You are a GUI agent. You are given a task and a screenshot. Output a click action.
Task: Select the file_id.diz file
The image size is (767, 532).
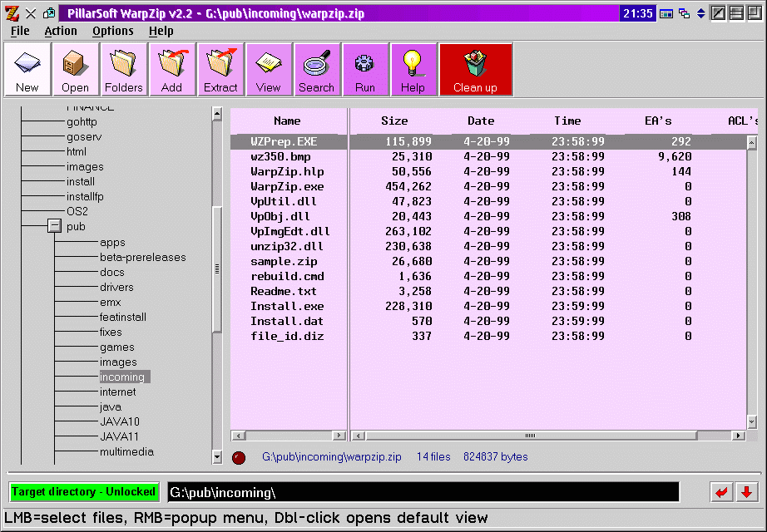287,336
